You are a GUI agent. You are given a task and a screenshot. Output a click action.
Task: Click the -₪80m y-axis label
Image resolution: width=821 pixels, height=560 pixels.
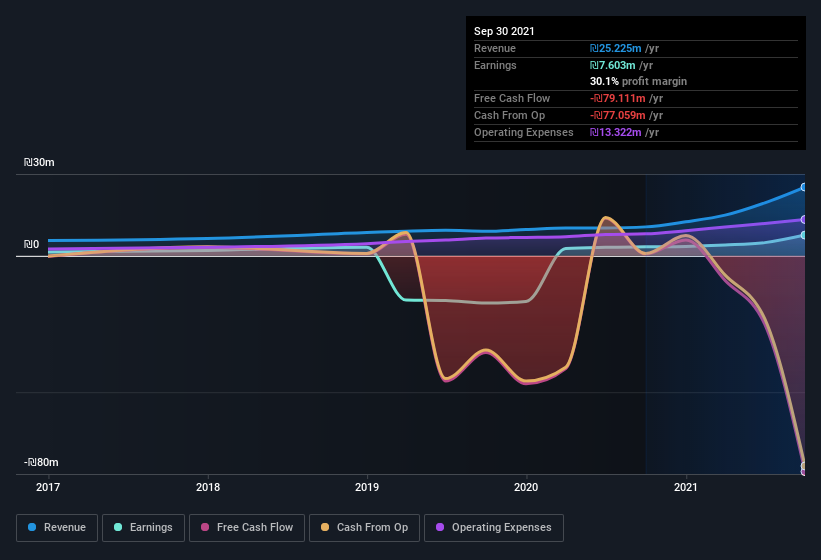tap(41, 462)
